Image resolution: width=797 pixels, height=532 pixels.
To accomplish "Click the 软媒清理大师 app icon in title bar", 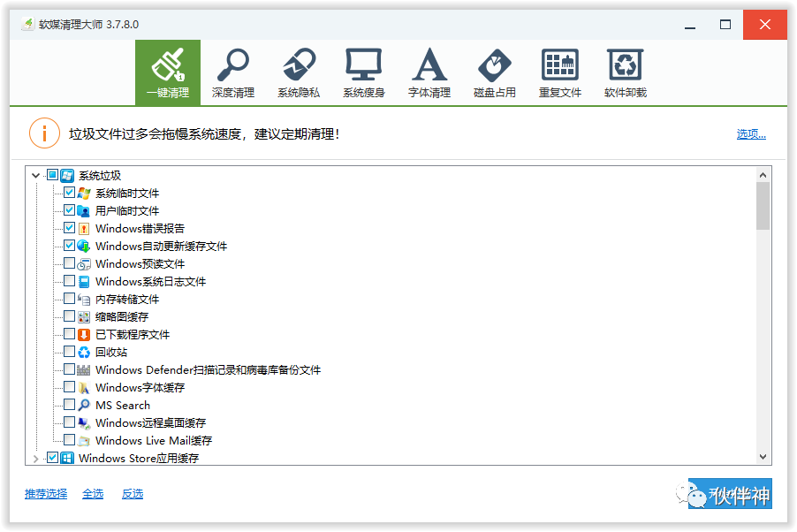I will 28,24.
